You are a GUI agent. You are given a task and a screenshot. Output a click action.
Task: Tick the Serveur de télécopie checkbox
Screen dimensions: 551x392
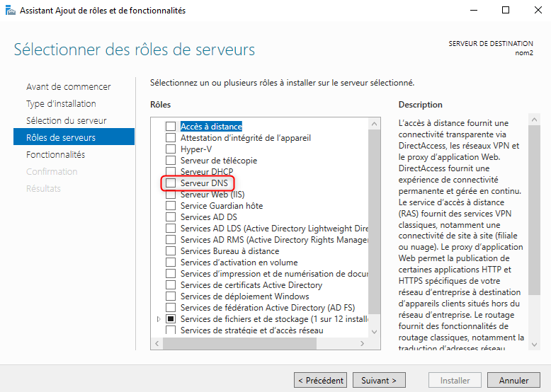(171, 161)
